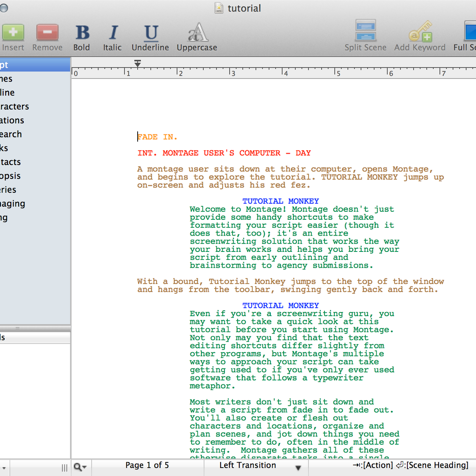Select sidebar item ending in 'racters'
The width and height of the screenshot is (476, 476).
[35, 106]
